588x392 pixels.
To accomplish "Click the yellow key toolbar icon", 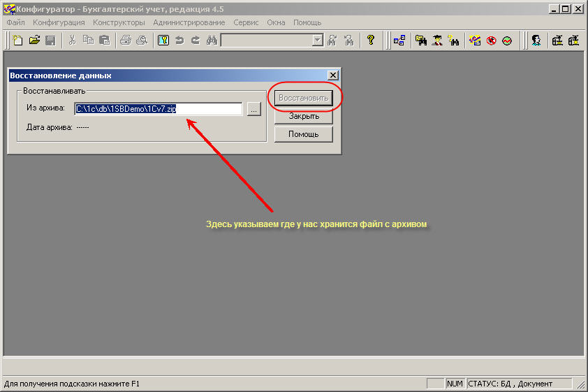I will click(163, 40).
